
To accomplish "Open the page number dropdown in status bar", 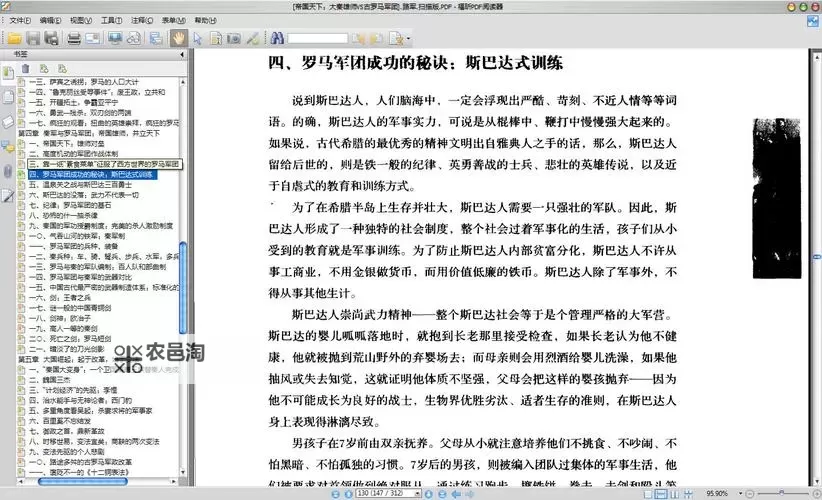I will pos(417,494).
